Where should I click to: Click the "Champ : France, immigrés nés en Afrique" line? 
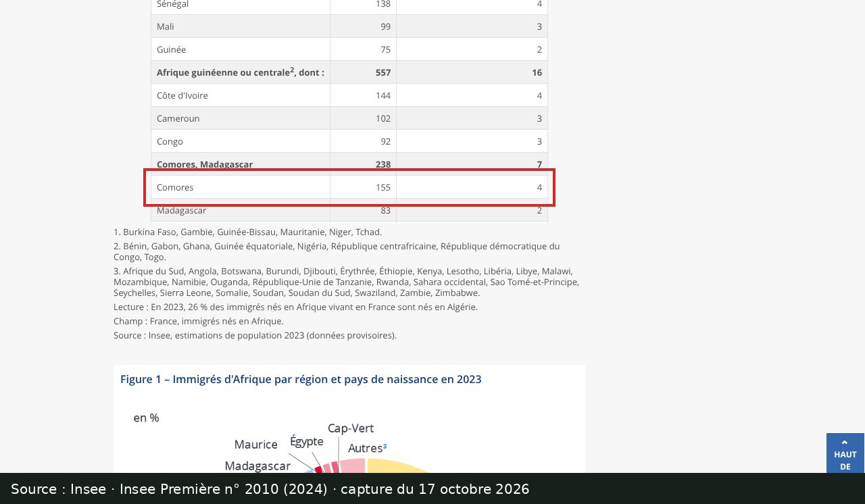tap(199, 321)
